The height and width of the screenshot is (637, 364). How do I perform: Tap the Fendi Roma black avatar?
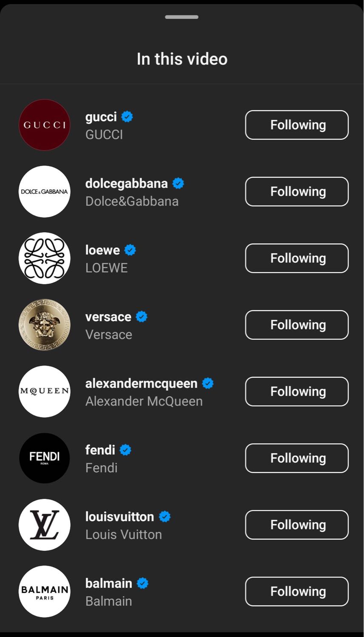[x=45, y=458]
